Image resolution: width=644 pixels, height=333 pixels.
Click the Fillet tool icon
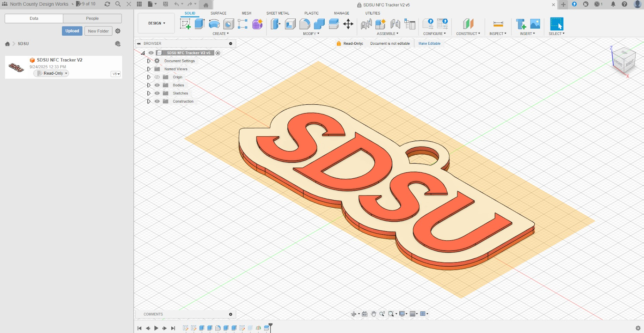click(x=305, y=24)
